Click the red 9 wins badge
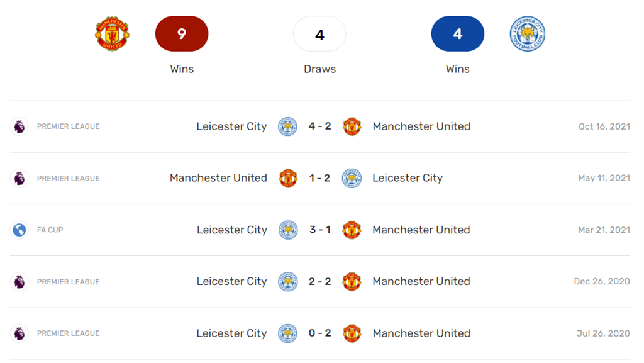644x363 pixels. [182, 34]
